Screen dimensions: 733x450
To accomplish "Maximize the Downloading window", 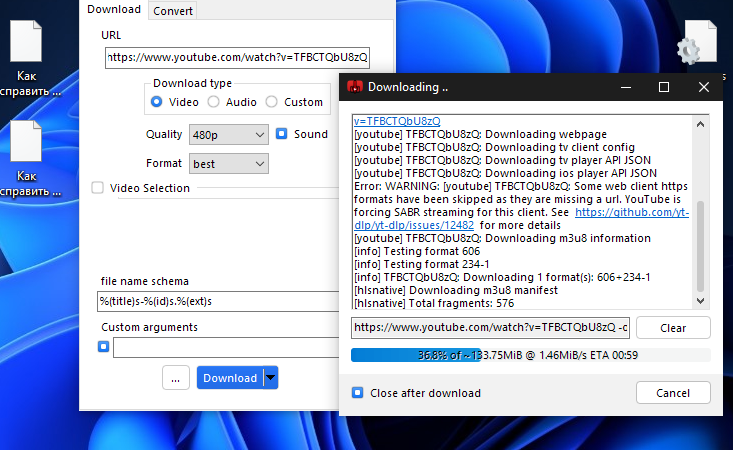I will pyautogui.click(x=664, y=87).
